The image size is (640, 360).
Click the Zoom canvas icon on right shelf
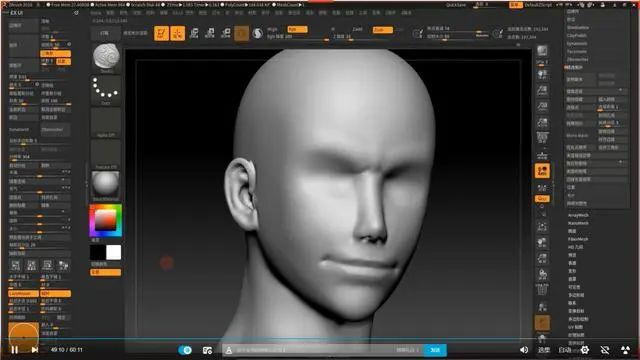tap(542, 90)
